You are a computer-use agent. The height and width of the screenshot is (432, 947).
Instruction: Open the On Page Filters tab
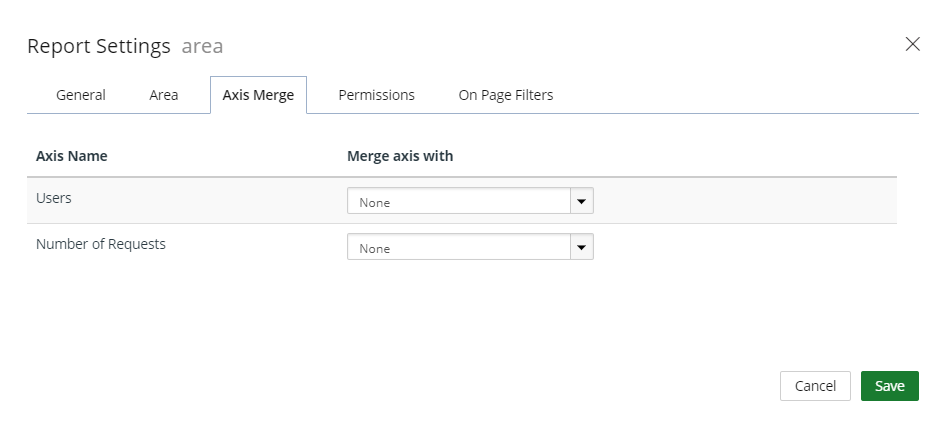click(x=506, y=95)
